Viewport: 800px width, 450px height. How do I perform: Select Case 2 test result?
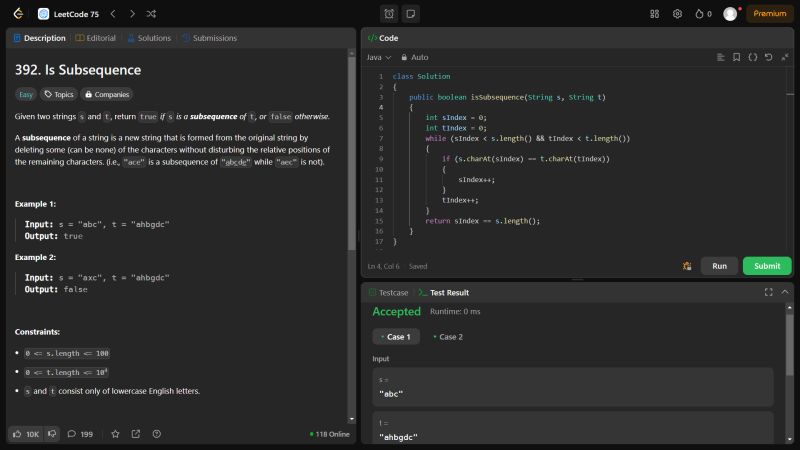tap(448, 337)
